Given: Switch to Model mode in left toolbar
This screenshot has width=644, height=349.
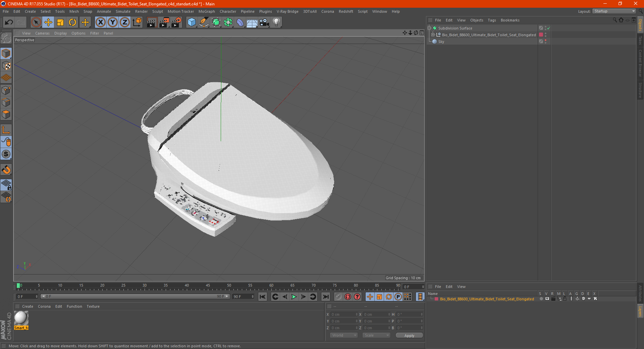Looking at the screenshot, I should point(6,53).
